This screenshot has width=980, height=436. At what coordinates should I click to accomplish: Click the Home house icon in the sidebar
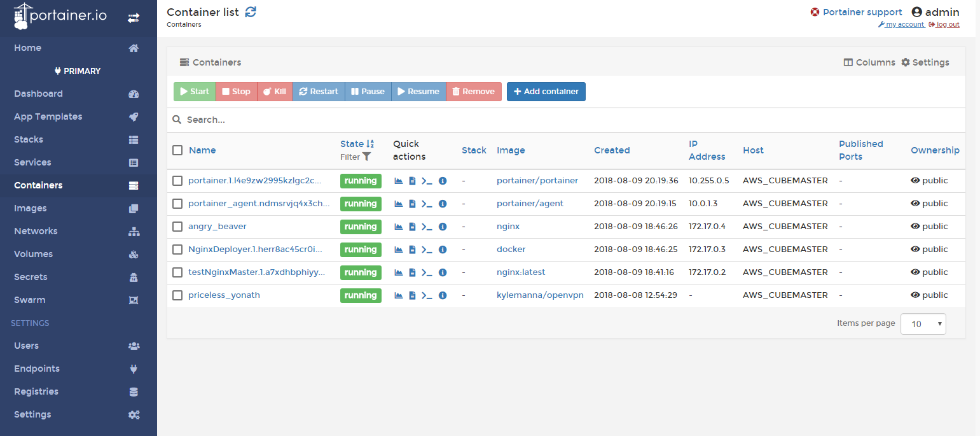pos(134,48)
